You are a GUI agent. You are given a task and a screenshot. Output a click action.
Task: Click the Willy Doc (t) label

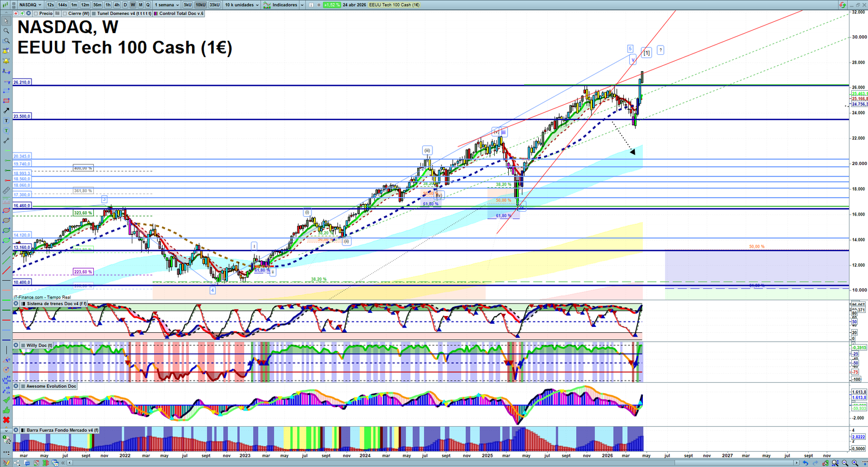(39, 345)
